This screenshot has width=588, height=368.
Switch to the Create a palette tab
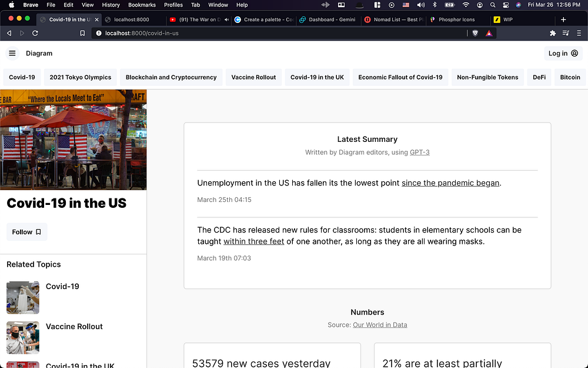tap(265, 19)
